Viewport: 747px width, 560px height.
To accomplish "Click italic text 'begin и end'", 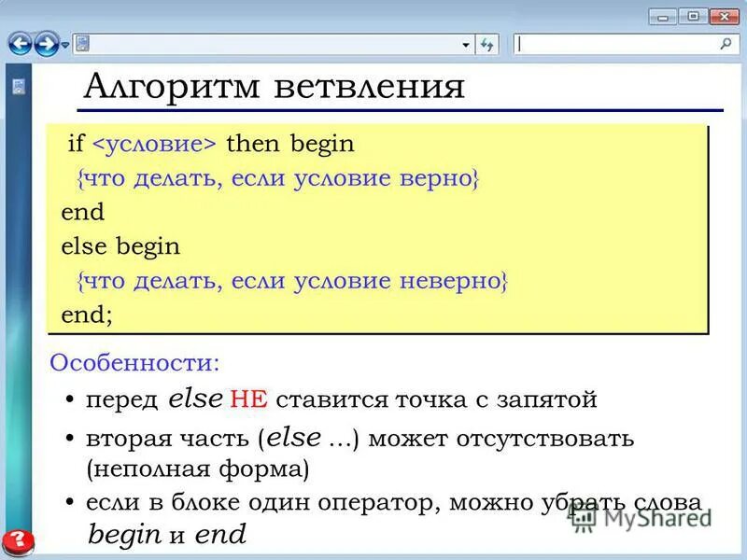I will [167, 535].
